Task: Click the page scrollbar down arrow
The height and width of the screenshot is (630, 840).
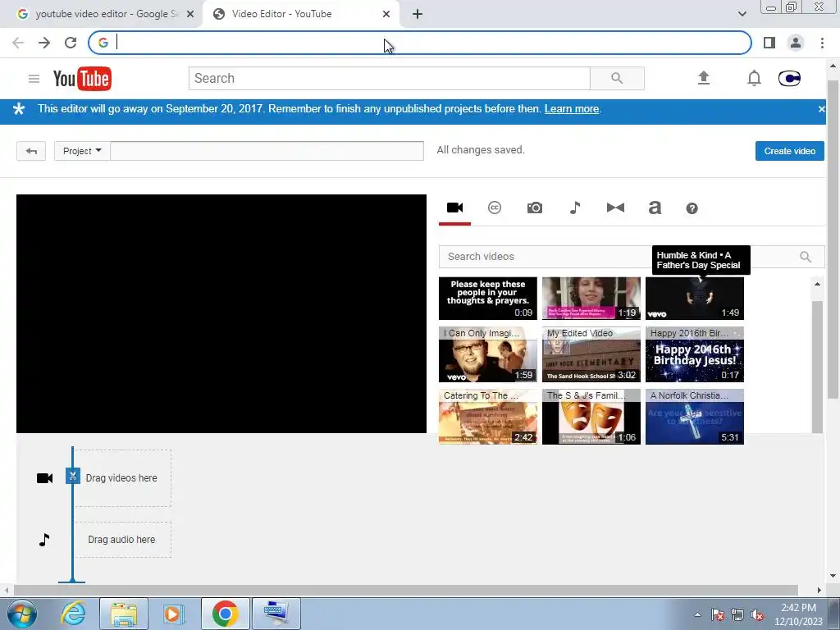Action: click(x=833, y=576)
